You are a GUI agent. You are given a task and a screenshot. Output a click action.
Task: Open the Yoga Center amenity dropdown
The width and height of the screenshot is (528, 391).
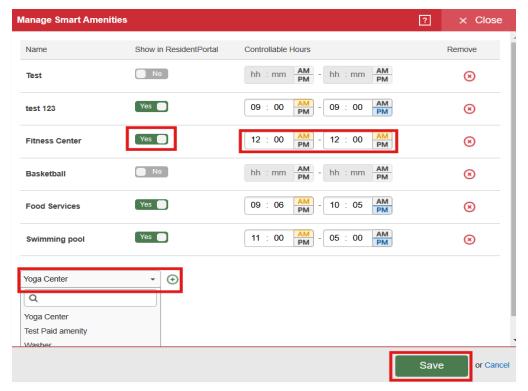pos(90,279)
